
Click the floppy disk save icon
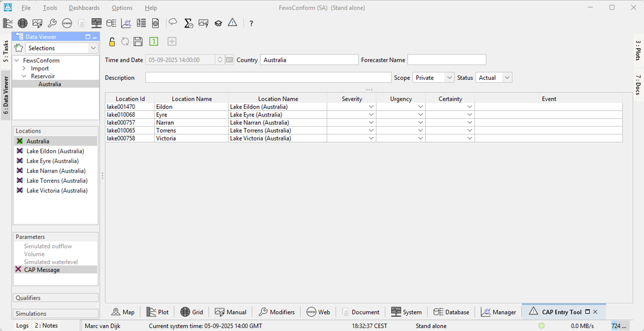pos(138,42)
